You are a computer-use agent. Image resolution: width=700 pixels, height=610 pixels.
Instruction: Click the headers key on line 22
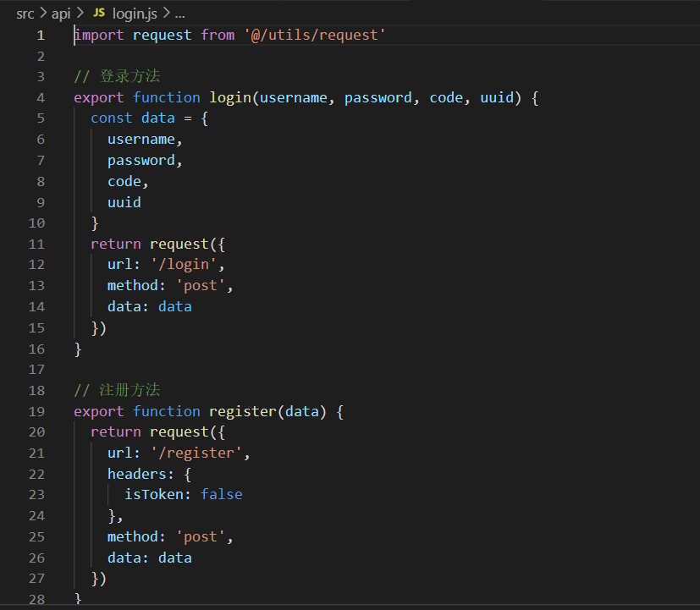[136, 474]
